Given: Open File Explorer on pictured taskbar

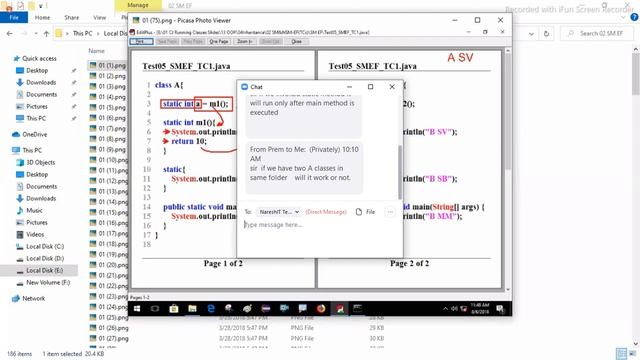Looking at the screenshot, I should click(x=192, y=309).
